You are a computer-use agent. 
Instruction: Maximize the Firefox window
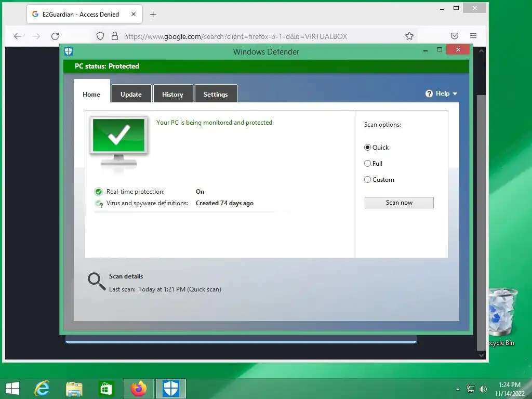(x=456, y=8)
